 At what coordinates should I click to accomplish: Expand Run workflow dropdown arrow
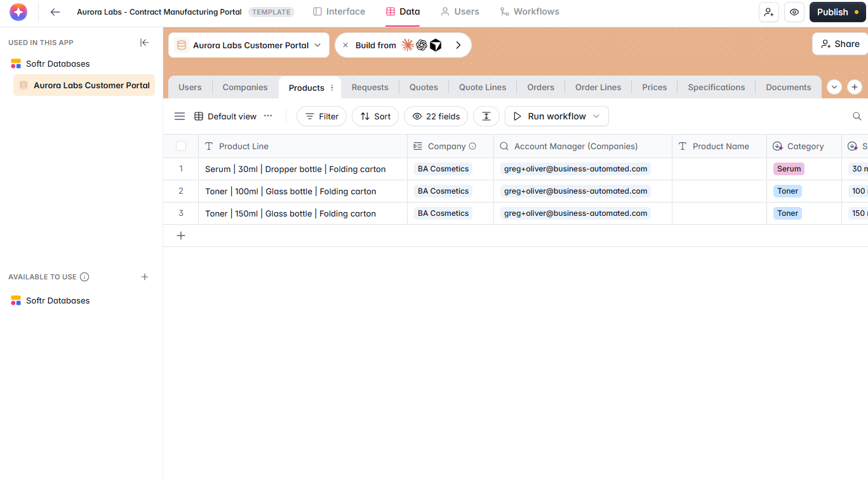tap(596, 116)
